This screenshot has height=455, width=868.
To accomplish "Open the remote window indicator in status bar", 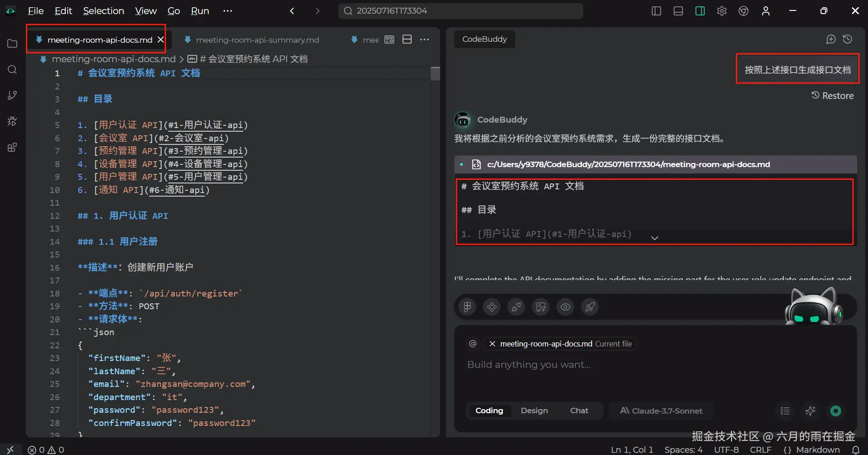I will click(x=10, y=450).
